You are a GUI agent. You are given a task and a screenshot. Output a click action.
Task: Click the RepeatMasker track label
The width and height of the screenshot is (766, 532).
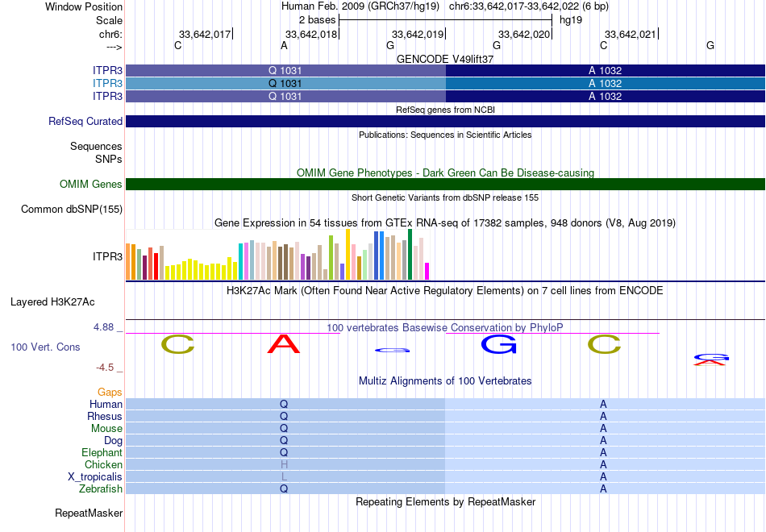(x=89, y=513)
